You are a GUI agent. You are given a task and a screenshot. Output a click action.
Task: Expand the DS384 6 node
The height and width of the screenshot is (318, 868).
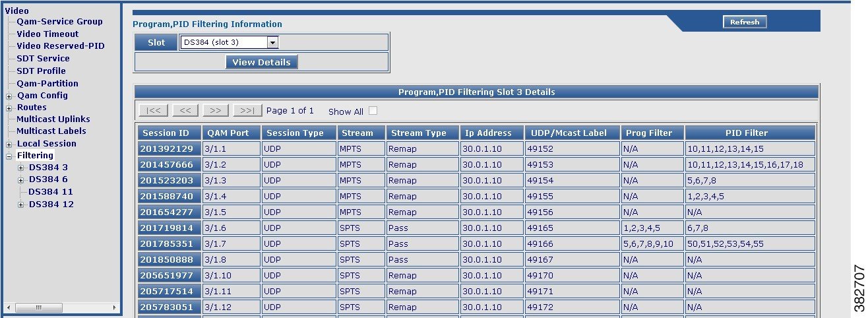point(21,179)
